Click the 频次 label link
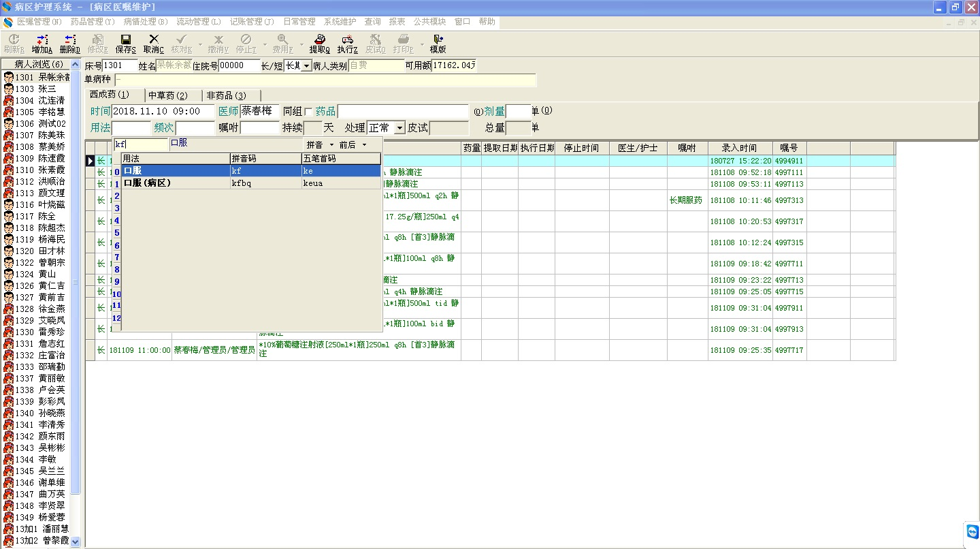The width and height of the screenshot is (980, 549). click(164, 127)
